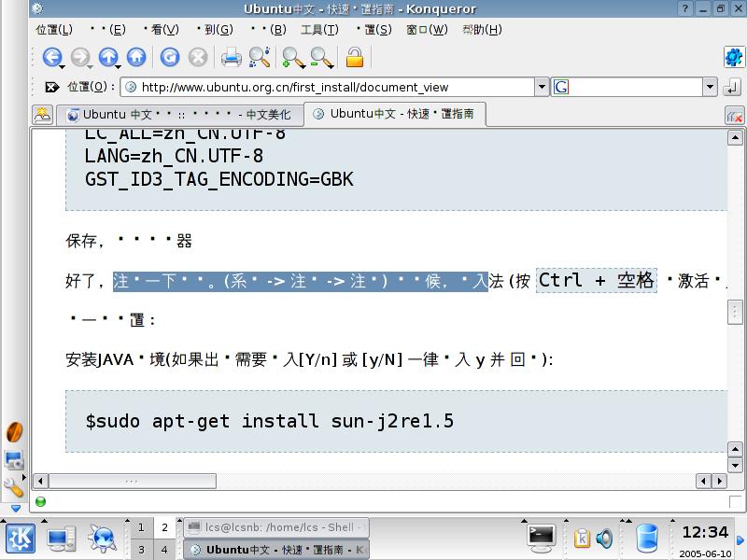
Task: Open the 窗口(W) menu
Action: [428, 30]
